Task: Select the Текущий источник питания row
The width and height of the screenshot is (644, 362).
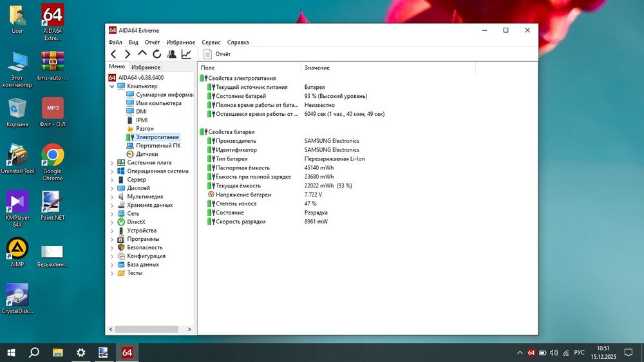Action: (x=247, y=87)
